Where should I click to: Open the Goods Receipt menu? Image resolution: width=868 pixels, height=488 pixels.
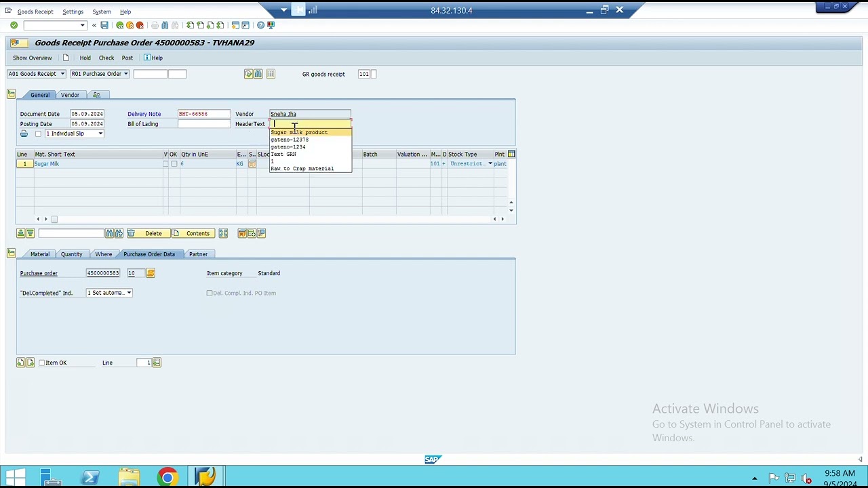click(35, 12)
